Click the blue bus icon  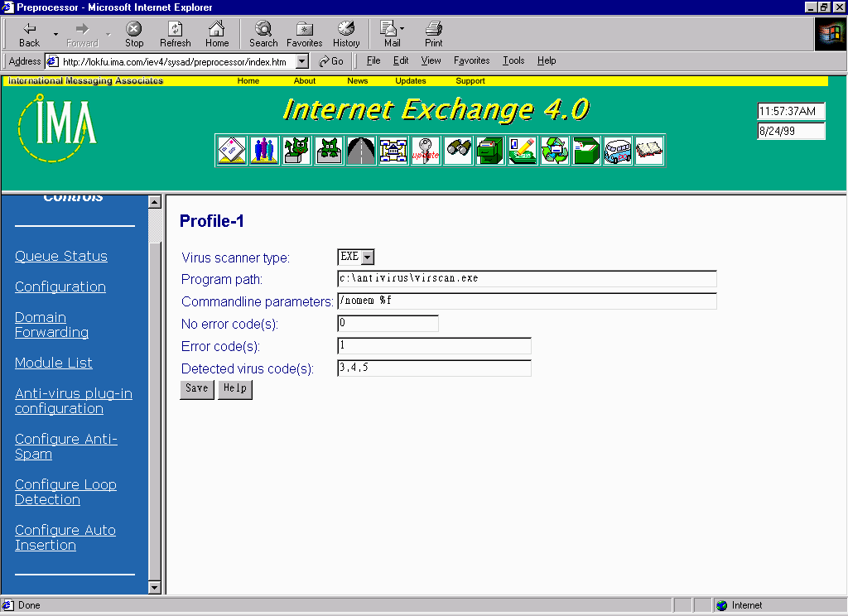coord(618,151)
